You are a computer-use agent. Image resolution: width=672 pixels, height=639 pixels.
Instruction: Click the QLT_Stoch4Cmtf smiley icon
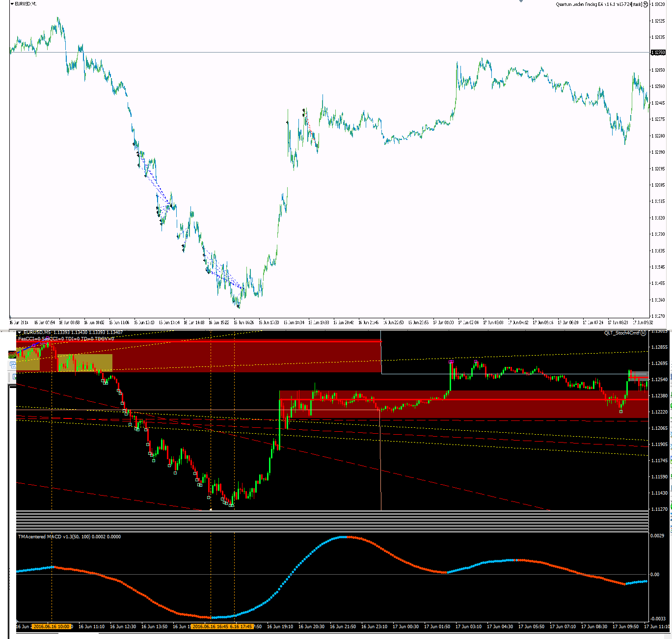click(644, 333)
